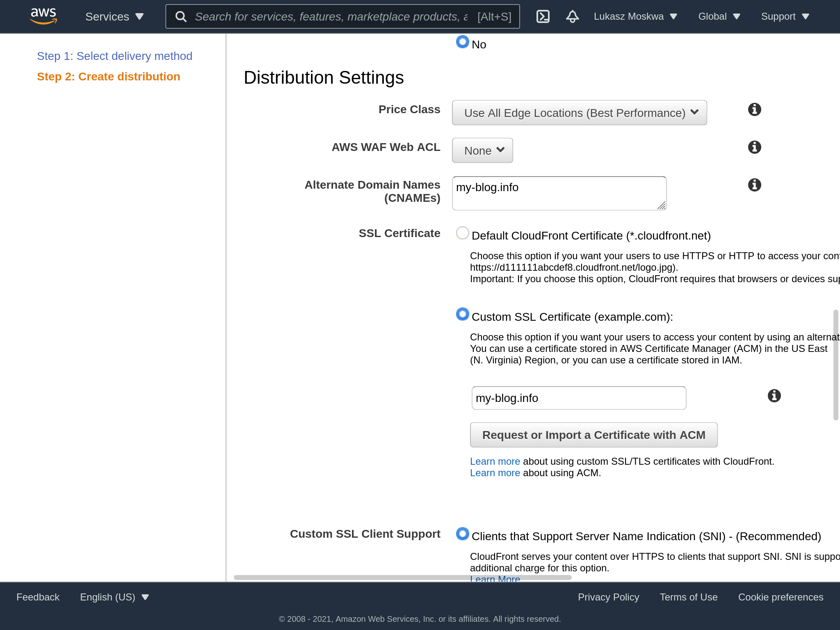Choose SNI client support radio button

463,534
